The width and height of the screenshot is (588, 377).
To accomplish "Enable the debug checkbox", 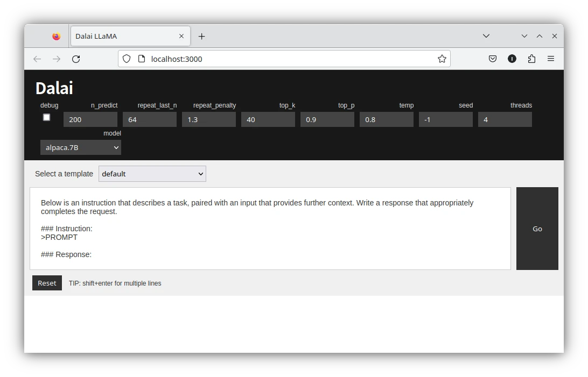I will [47, 117].
